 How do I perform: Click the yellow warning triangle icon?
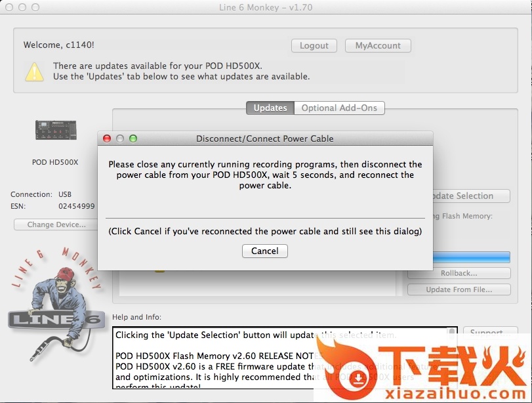(x=34, y=71)
